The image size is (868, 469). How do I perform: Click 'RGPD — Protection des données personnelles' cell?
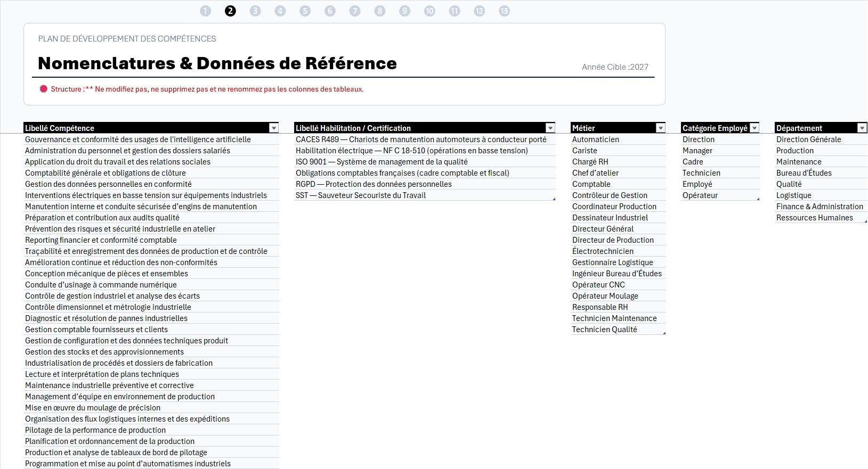(x=425, y=184)
